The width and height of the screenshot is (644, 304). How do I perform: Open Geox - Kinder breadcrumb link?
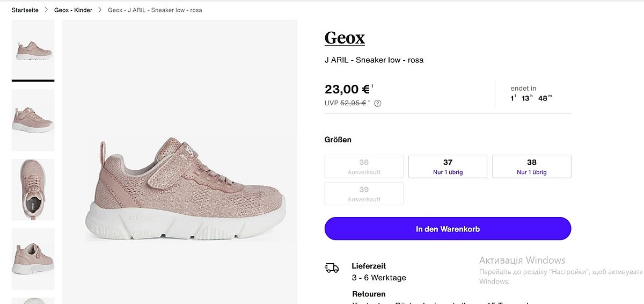click(x=73, y=10)
